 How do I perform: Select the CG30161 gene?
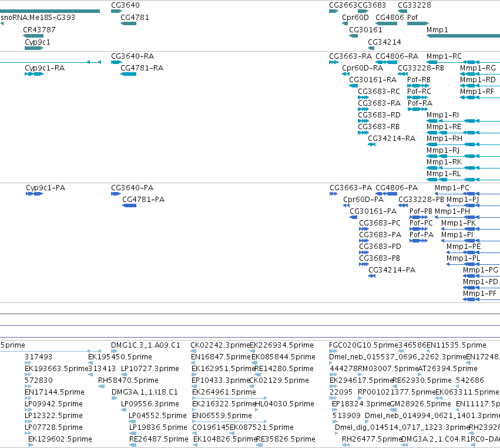[353, 36]
